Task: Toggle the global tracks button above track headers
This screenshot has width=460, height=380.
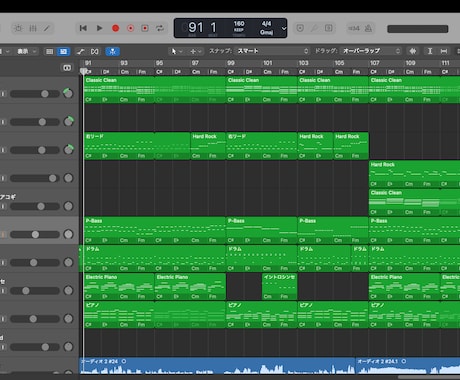Action: coord(67,68)
